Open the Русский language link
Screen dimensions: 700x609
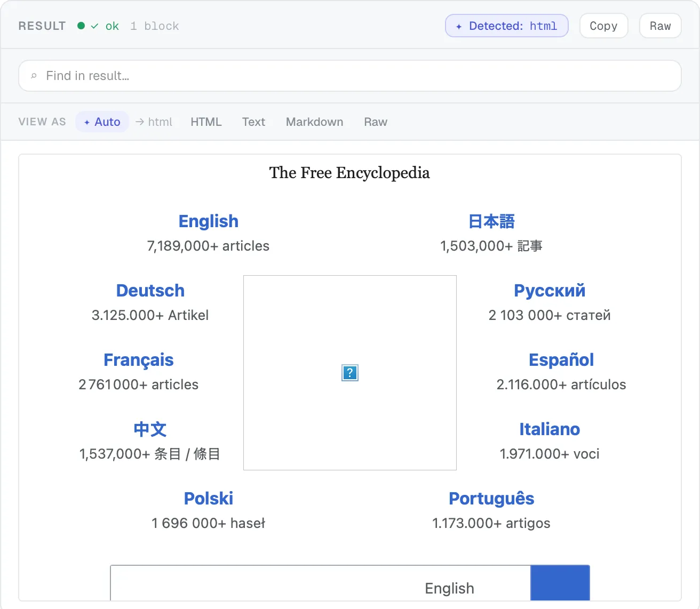pos(550,290)
